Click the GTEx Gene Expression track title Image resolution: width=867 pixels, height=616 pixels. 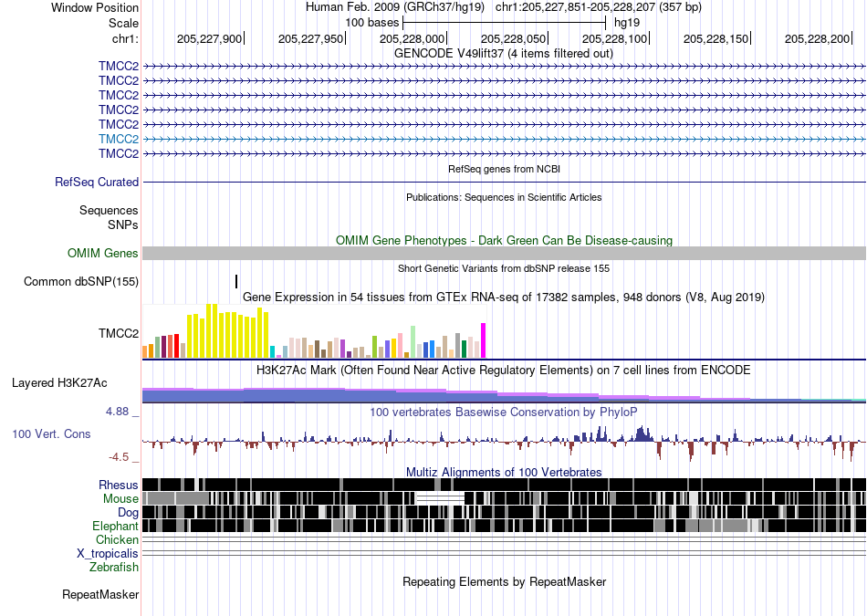(504, 297)
